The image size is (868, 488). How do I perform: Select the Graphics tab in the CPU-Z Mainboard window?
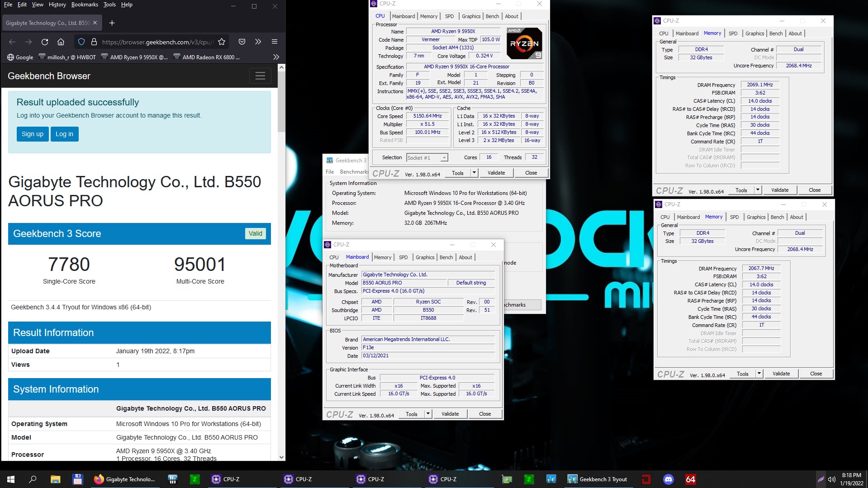coord(425,257)
